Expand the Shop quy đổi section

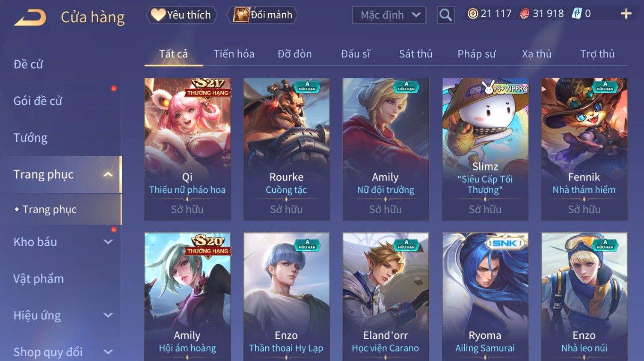pos(108,352)
